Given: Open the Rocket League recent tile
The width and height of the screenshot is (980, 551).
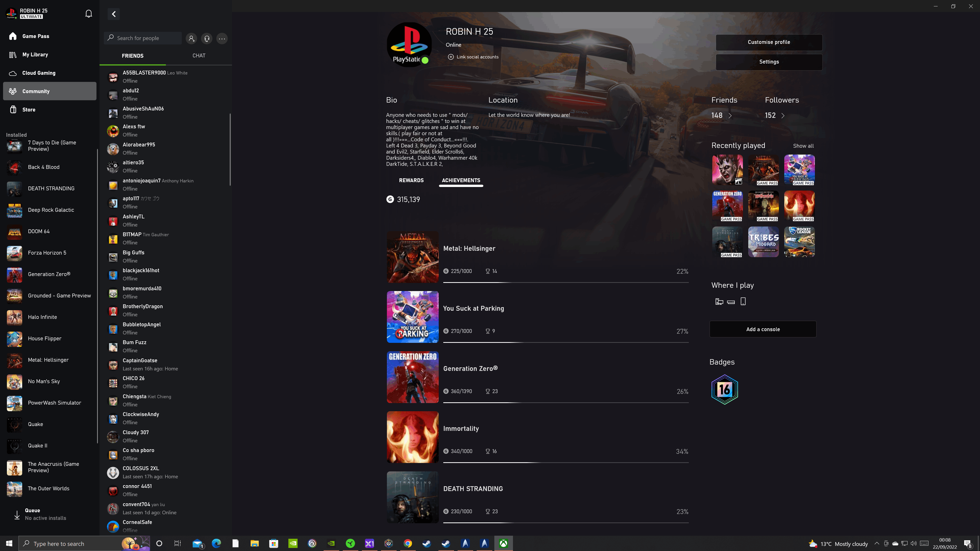Looking at the screenshot, I should tap(799, 242).
